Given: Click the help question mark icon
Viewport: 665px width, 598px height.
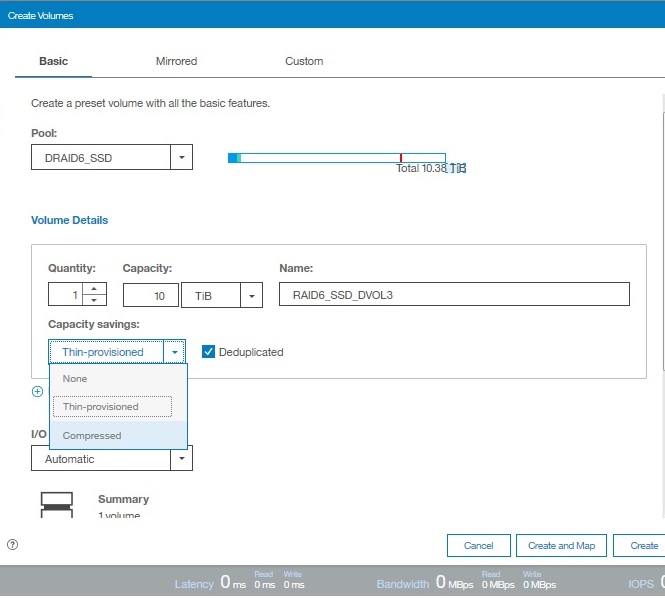Looking at the screenshot, I should coord(12,545).
